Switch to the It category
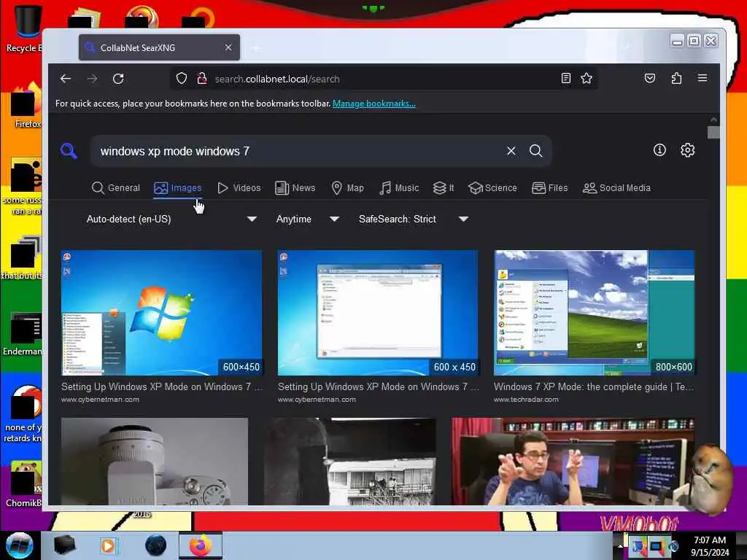This screenshot has height=560, width=747. [443, 187]
